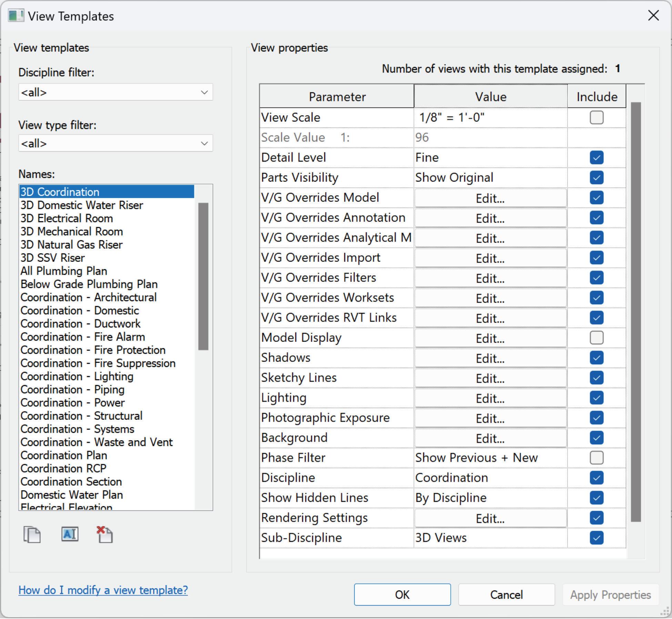Edit V/G Overrides Model settings
This screenshot has width=672, height=619.
(x=490, y=198)
